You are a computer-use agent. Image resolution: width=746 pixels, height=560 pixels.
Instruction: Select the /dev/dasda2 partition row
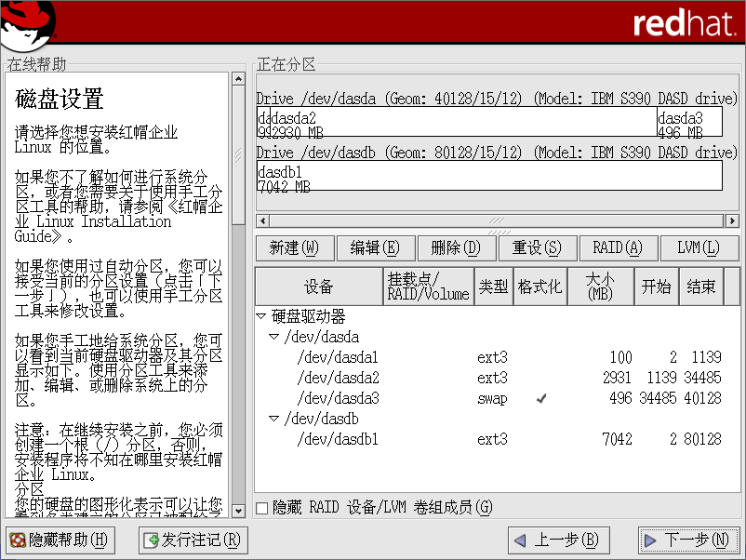click(497, 378)
